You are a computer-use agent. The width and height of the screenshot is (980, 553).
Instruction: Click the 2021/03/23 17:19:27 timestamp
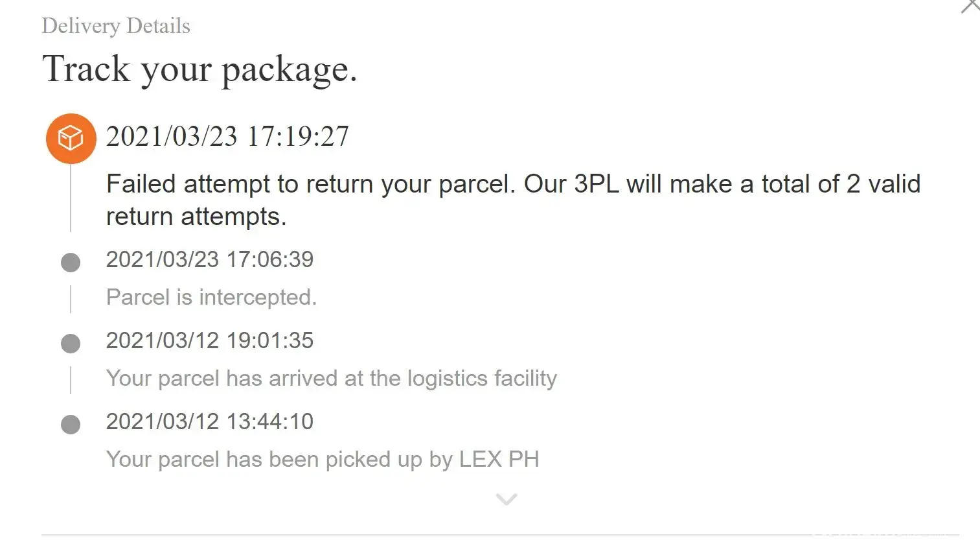click(x=227, y=137)
